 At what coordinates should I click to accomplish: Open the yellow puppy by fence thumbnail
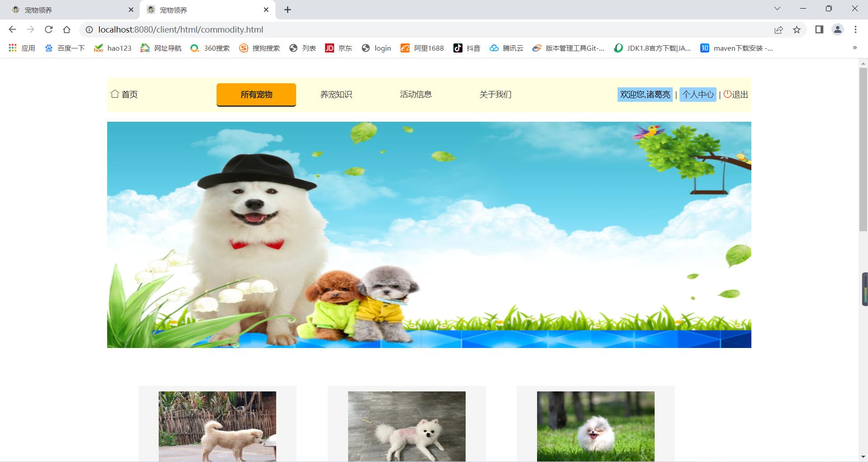point(217,426)
